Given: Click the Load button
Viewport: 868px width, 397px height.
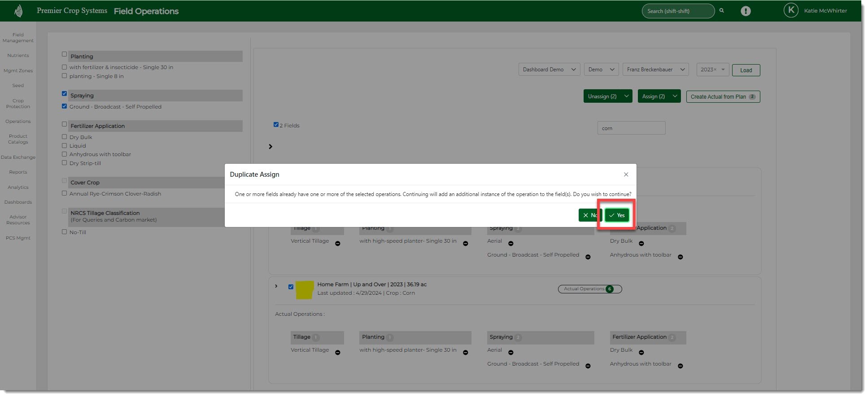Looking at the screenshot, I should [x=746, y=70].
